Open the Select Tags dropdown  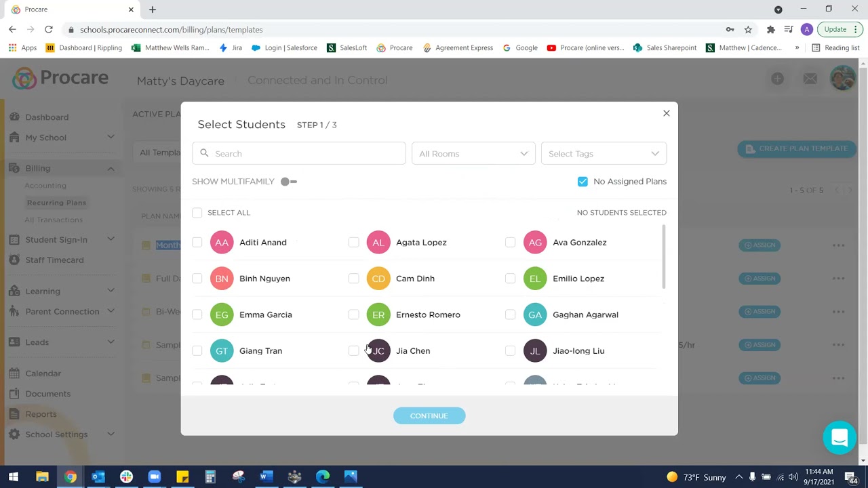(604, 153)
